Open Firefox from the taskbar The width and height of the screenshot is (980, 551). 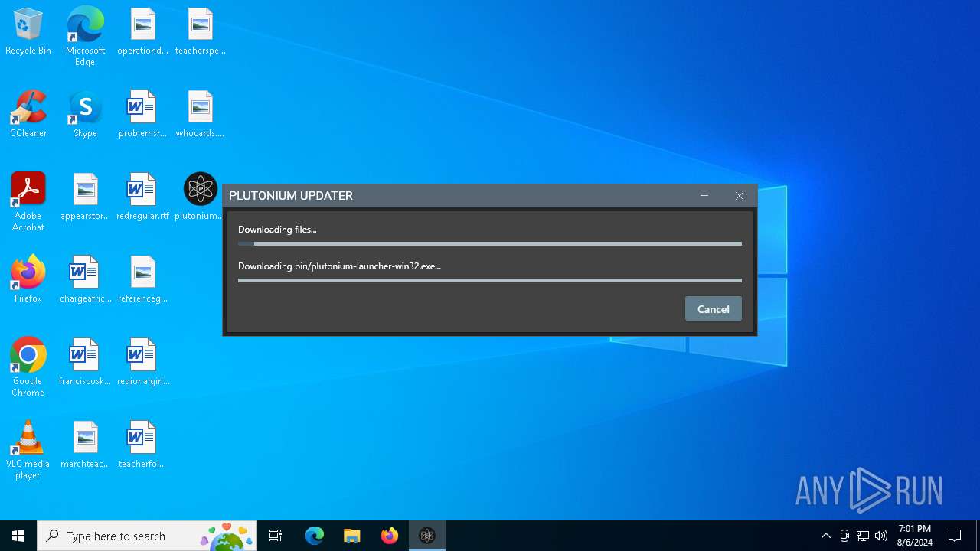tap(390, 536)
